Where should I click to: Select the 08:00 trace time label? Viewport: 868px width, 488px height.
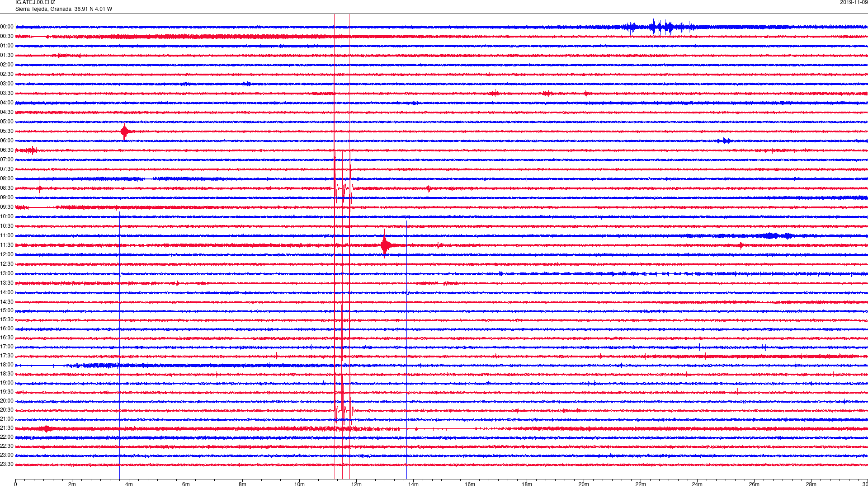[x=7, y=178]
